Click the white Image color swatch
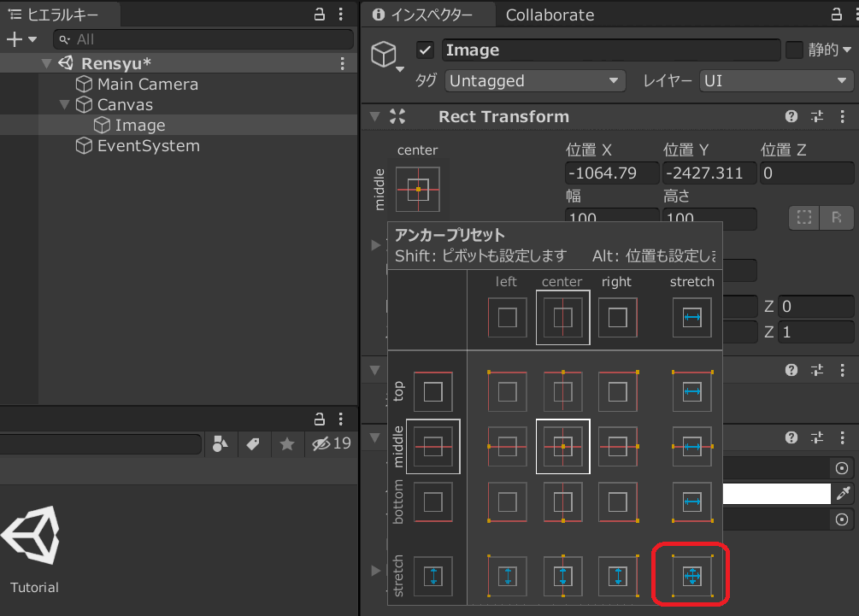Image resolution: width=859 pixels, height=616 pixels. (x=775, y=494)
